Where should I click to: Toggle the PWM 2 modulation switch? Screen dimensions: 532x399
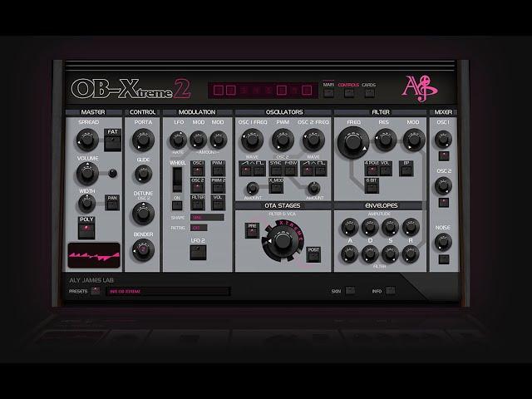click(x=218, y=185)
